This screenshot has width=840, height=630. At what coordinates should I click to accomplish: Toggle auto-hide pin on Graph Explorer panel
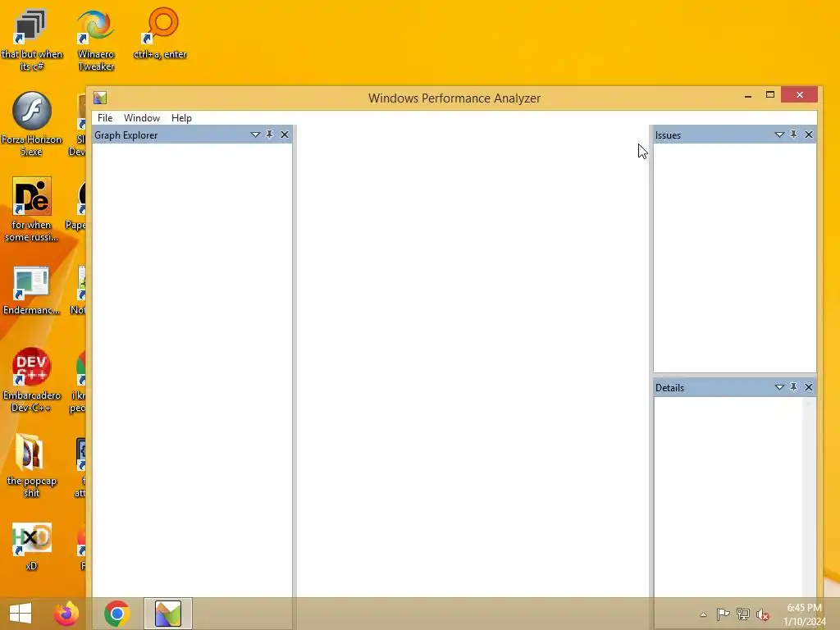point(269,135)
